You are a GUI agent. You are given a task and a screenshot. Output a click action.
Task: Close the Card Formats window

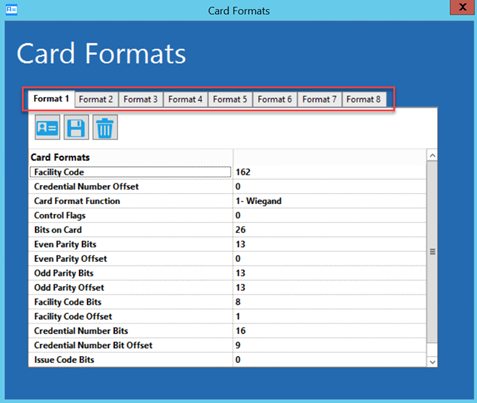(x=462, y=7)
